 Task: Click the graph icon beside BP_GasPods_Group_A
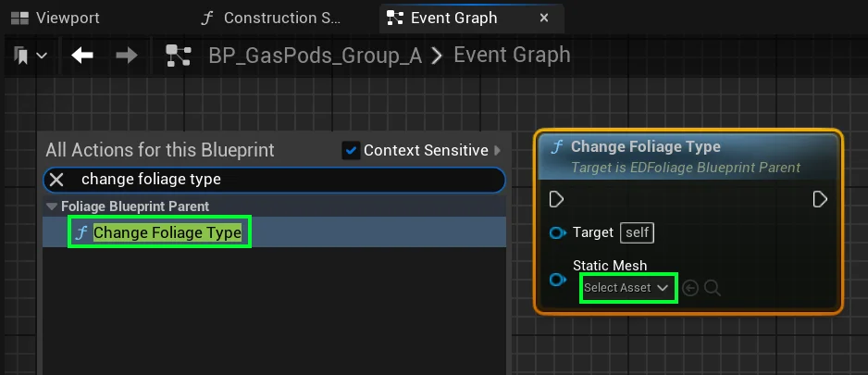click(x=178, y=56)
